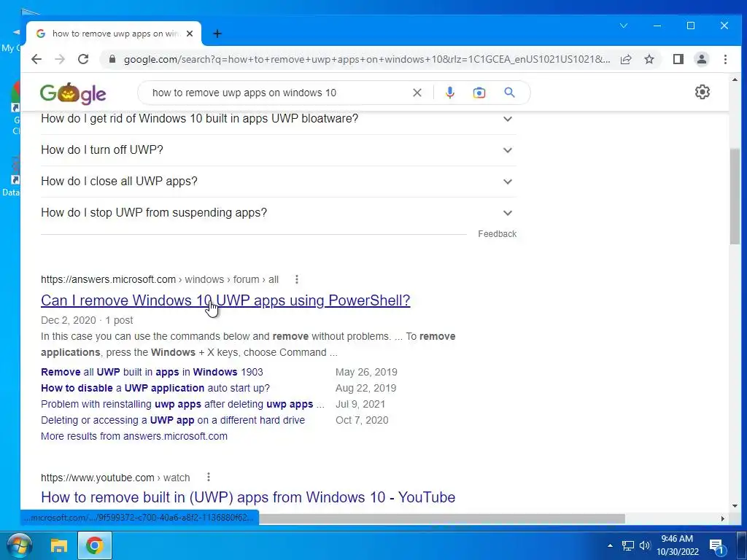747x560 pixels.
Task: Click 'https://www.youtube.com › watch' breadcrumb text
Action: coord(115,478)
